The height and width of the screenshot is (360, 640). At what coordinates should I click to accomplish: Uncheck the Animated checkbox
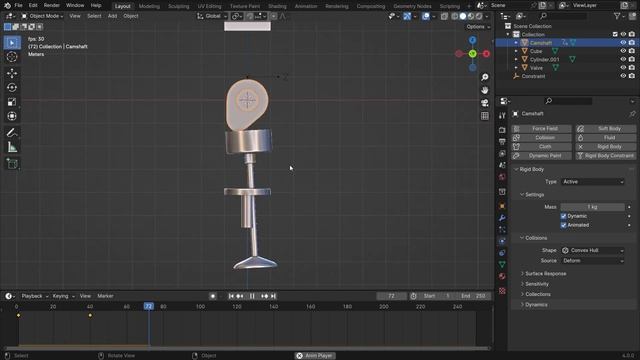coord(564,225)
